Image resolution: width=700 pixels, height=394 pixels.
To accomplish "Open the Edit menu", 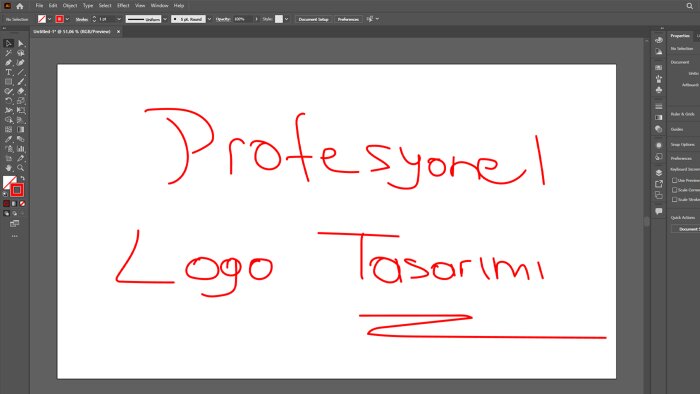I will click(x=53, y=6).
